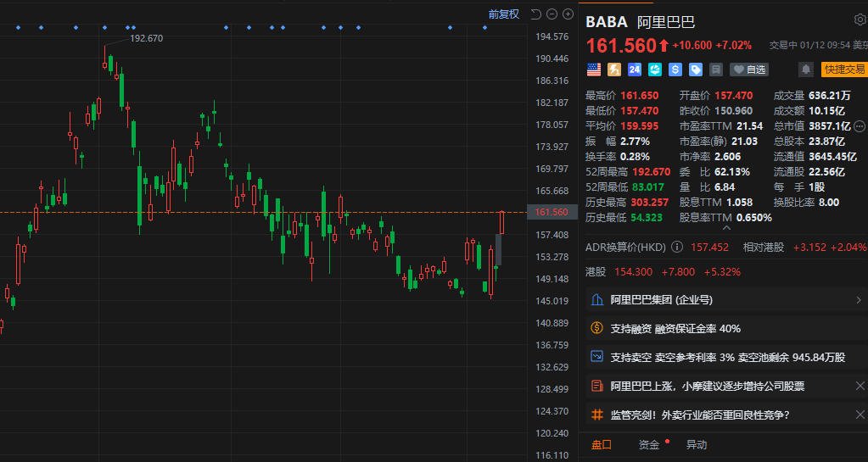Viewport: 868px width, 462px height.
Task: Expand 阿里巴巴集团 企业号 row
Action: point(859,300)
